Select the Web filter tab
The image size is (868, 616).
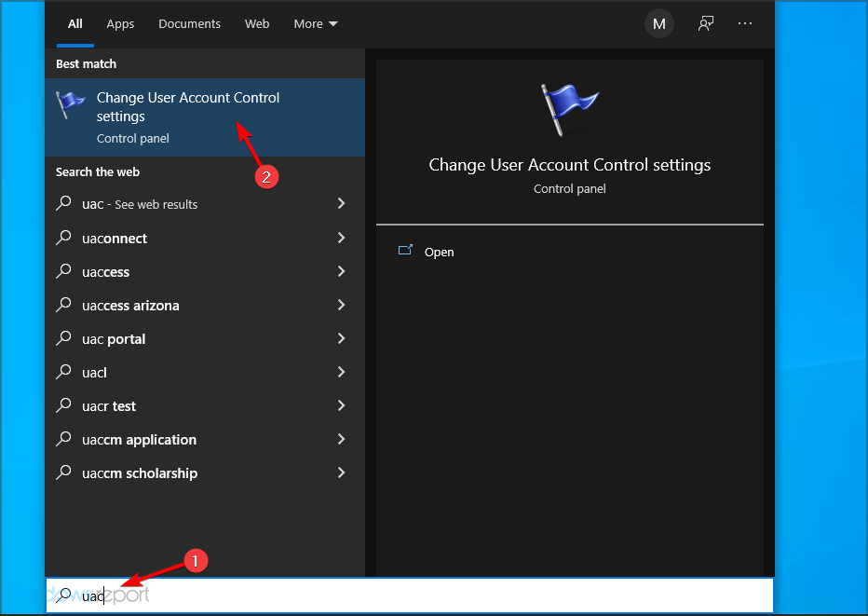pos(257,24)
